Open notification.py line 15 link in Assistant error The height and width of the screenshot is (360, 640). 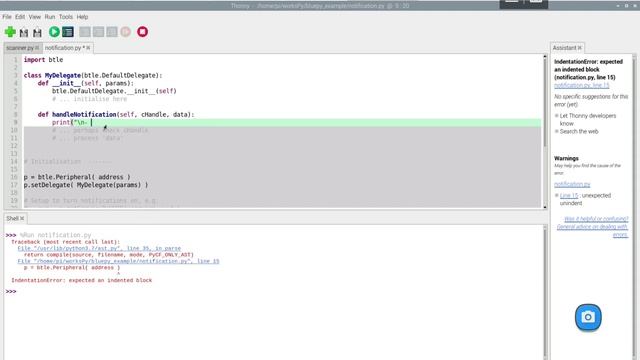[582, 85]
